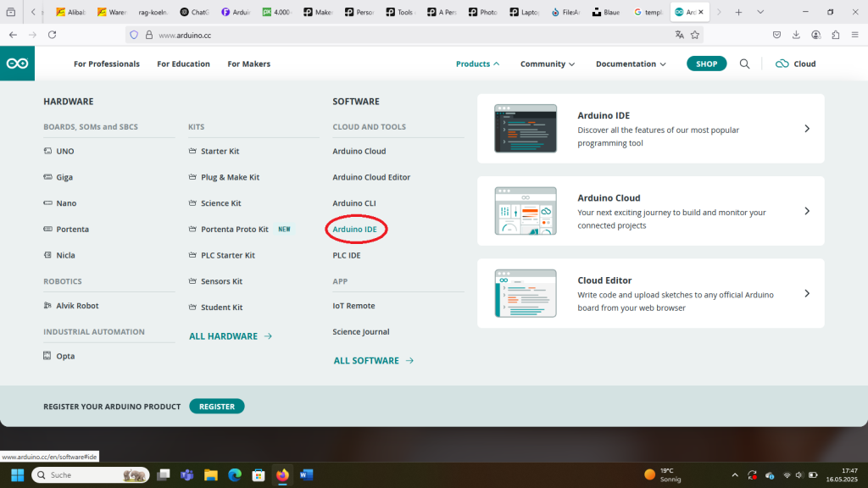The image size is (868, 488).
Task: Open the list all tabs dropdown
Action: pyautogui.click(x=760, y=12)
